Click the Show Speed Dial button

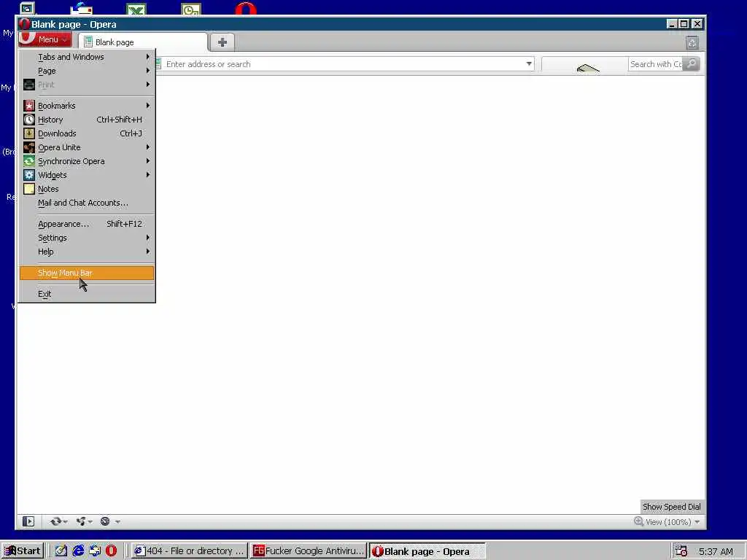coord(672,507)
